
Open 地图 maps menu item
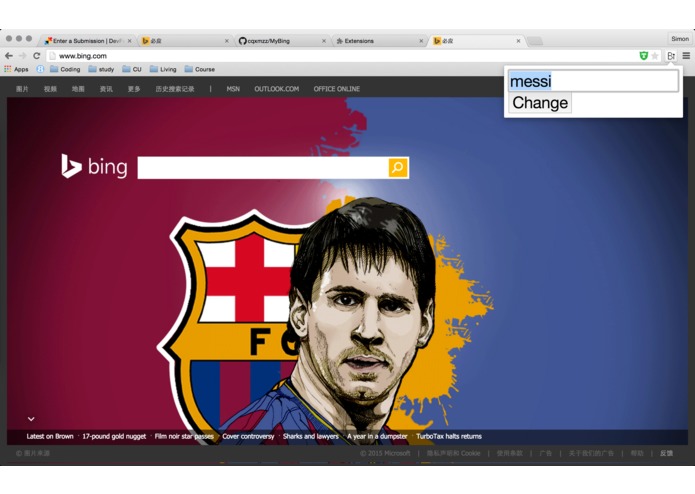click(78, 89)
